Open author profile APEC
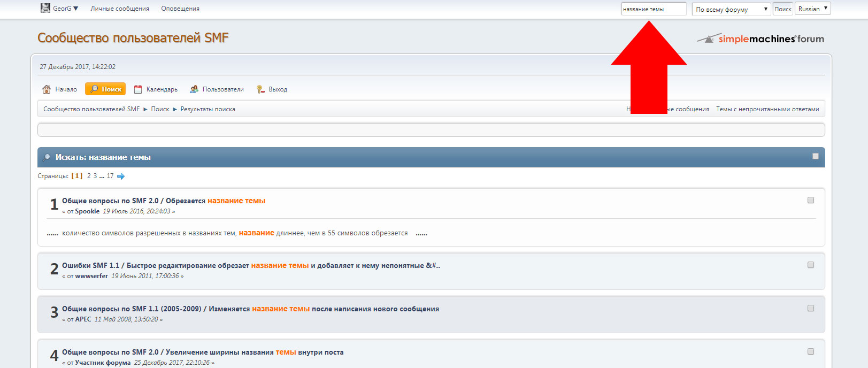Image resolution: width=868 pixels, height=368 pixels. click(x=83, y=319)
